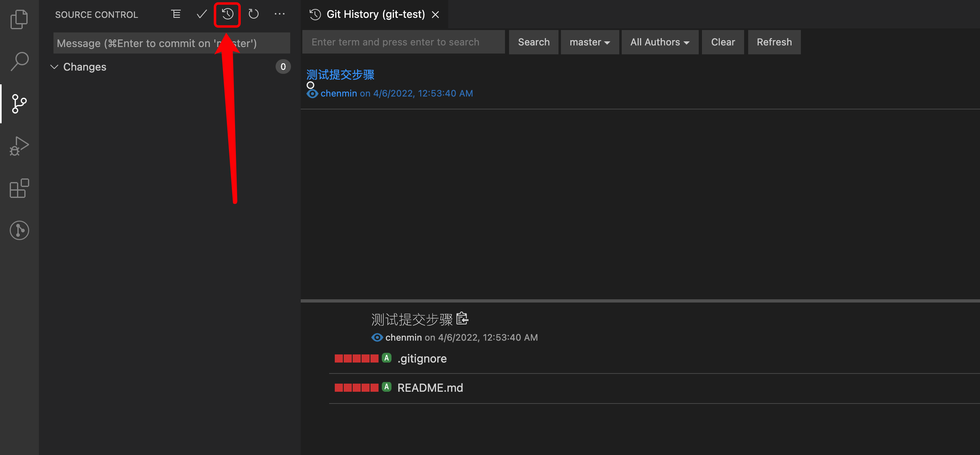Viewport: 980px width, 455px height.
Task: Collapse the Changes section
Action: [55, 67]
